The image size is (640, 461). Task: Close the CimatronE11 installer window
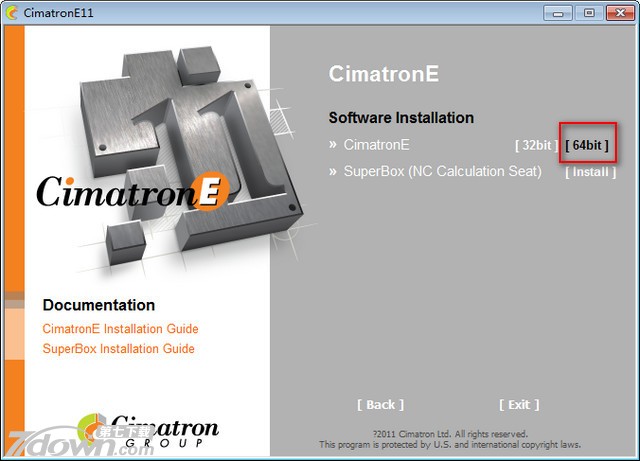620,13
